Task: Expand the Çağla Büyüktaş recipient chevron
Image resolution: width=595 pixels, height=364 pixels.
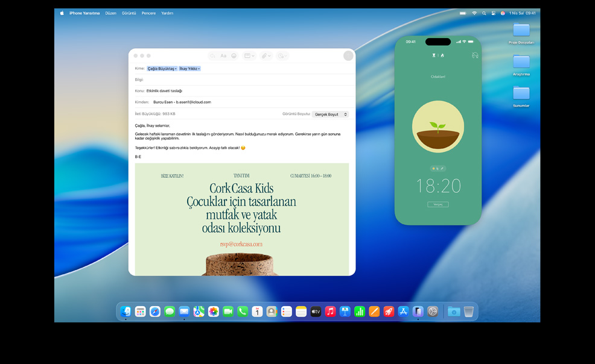Action: (x=176, y=69)
